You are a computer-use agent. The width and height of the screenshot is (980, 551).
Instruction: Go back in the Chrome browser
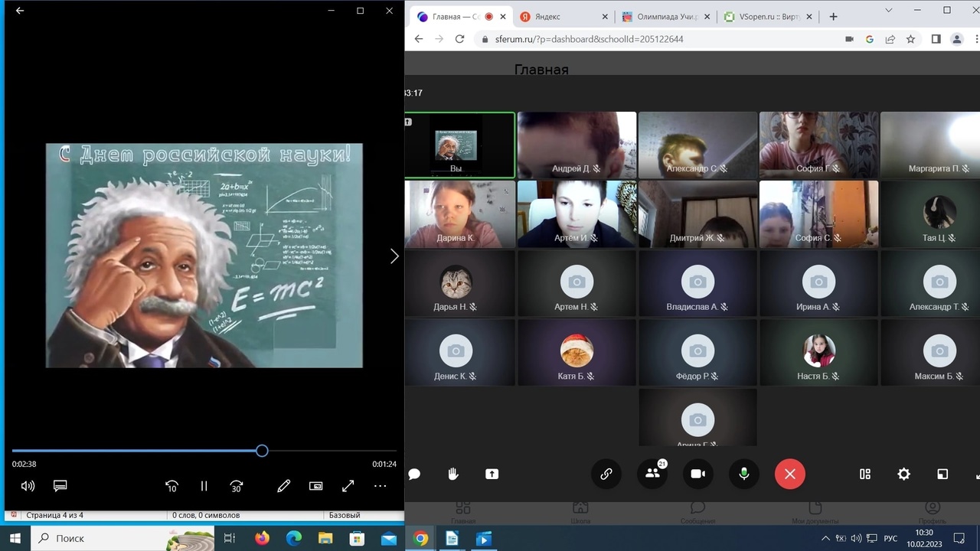(418, 39)
